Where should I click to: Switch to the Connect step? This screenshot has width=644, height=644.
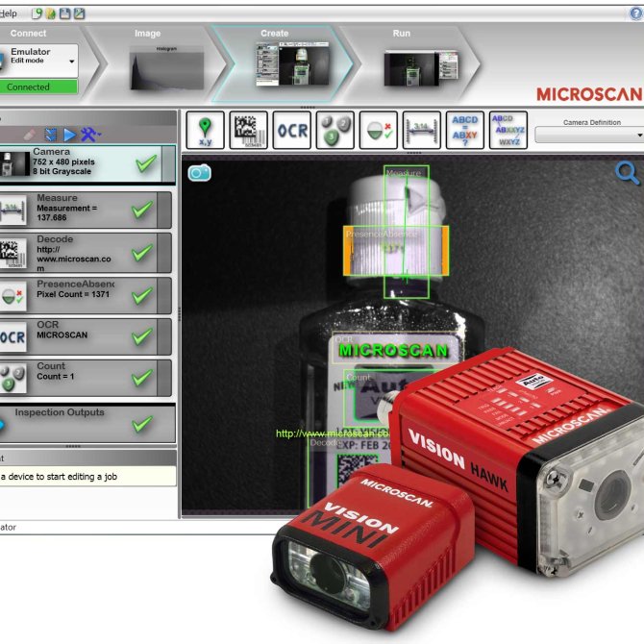(x=28, y=34)
